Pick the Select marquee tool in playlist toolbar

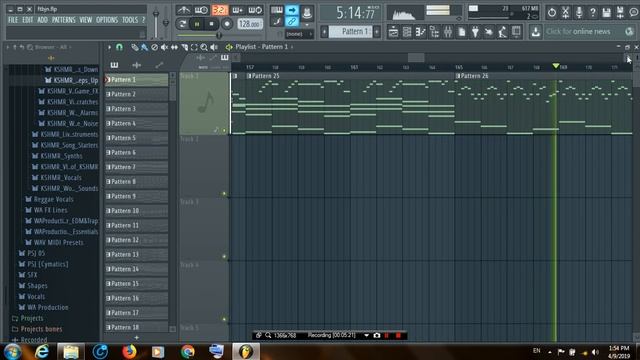(194, 47)
